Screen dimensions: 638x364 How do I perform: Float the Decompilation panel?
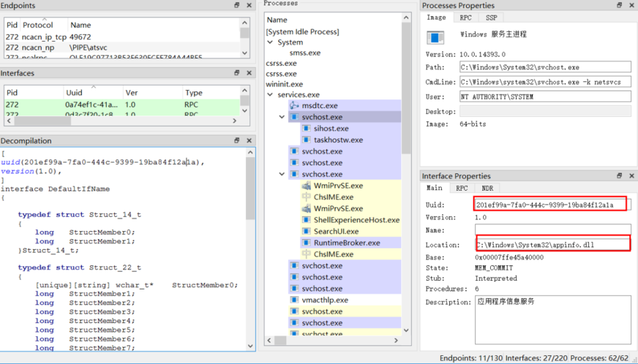237,140
